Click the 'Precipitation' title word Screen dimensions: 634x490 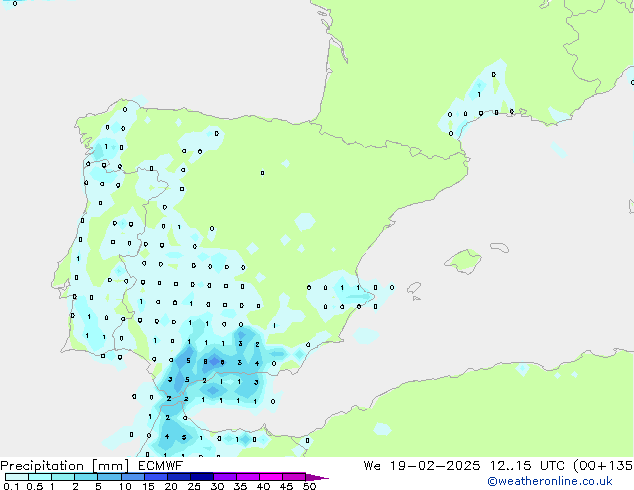coord(42,466)
